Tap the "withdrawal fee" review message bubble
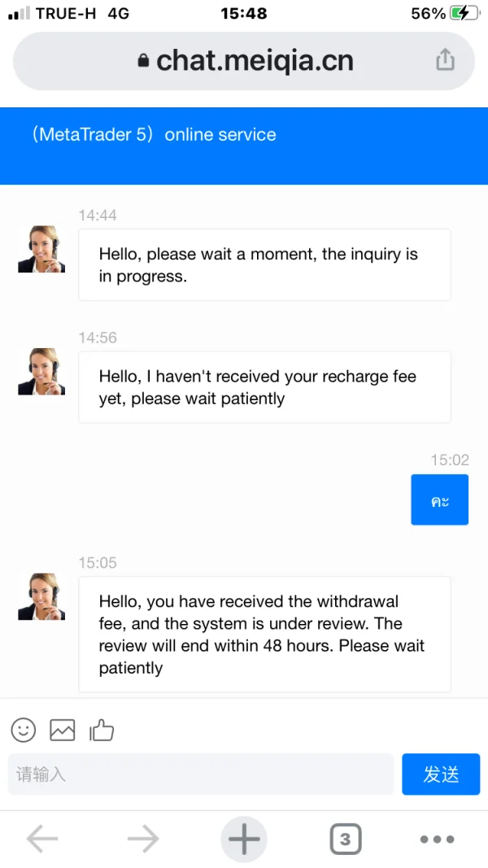488x868 pixels. 264,635
